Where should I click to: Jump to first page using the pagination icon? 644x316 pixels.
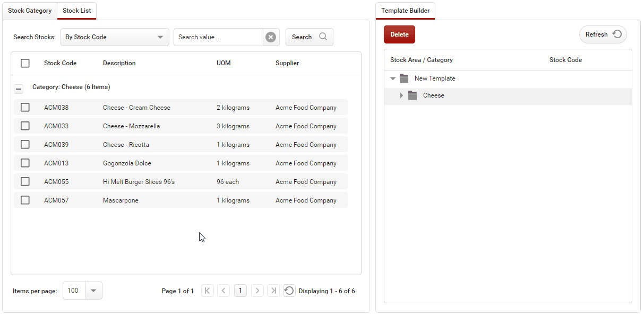[x=207, y=291]
